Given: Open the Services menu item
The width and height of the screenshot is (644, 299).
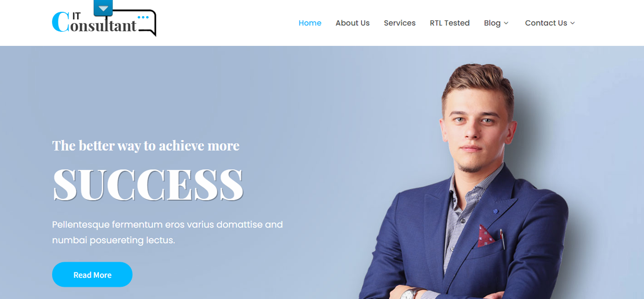Looking at the screenshot, I should (400, 23).
